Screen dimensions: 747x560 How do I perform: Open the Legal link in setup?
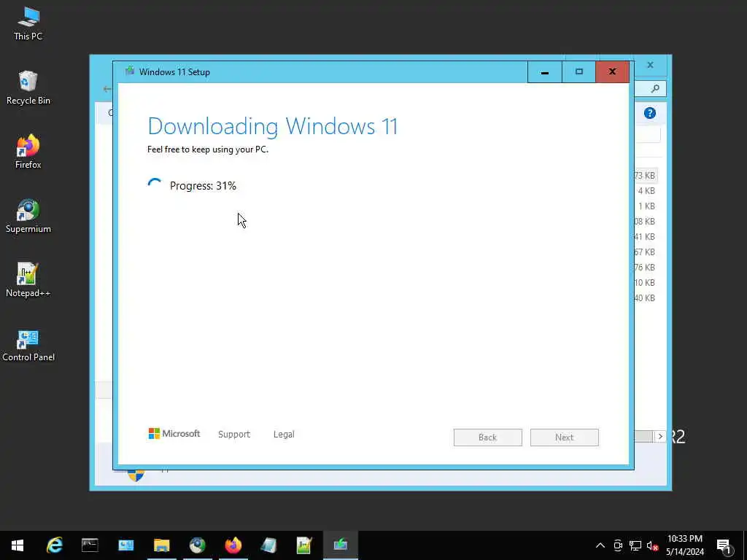coord(284,435)
